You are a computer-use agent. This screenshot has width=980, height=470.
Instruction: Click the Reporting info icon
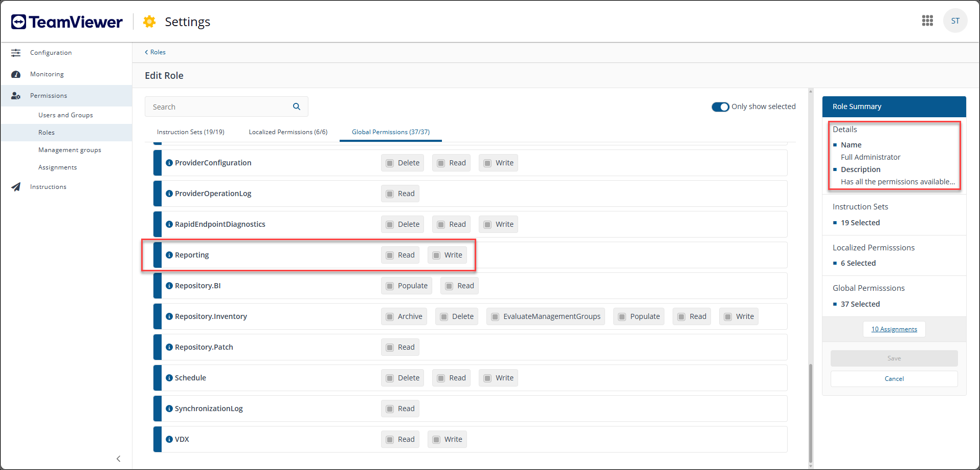point(169,255)
